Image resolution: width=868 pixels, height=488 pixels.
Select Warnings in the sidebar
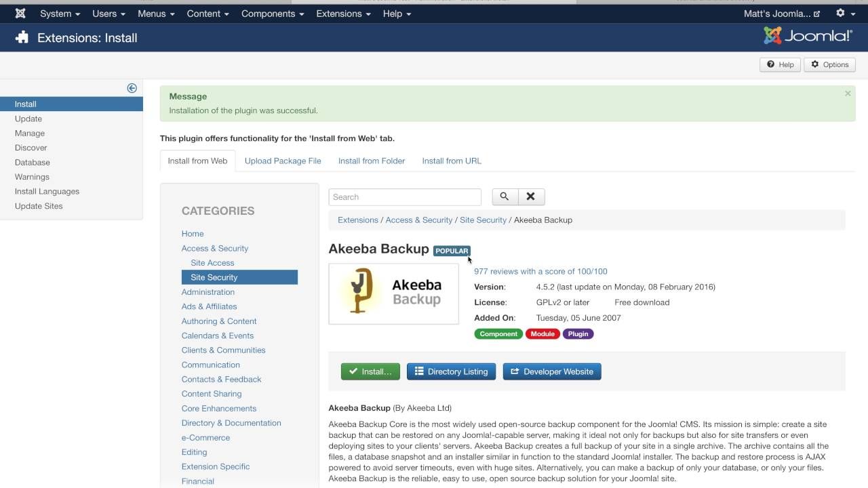32,177
